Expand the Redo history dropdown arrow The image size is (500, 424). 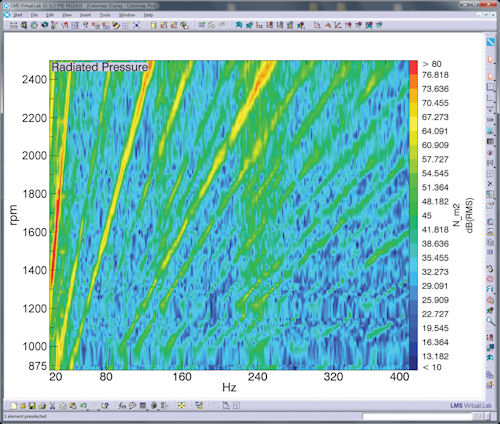click(98, 410)
